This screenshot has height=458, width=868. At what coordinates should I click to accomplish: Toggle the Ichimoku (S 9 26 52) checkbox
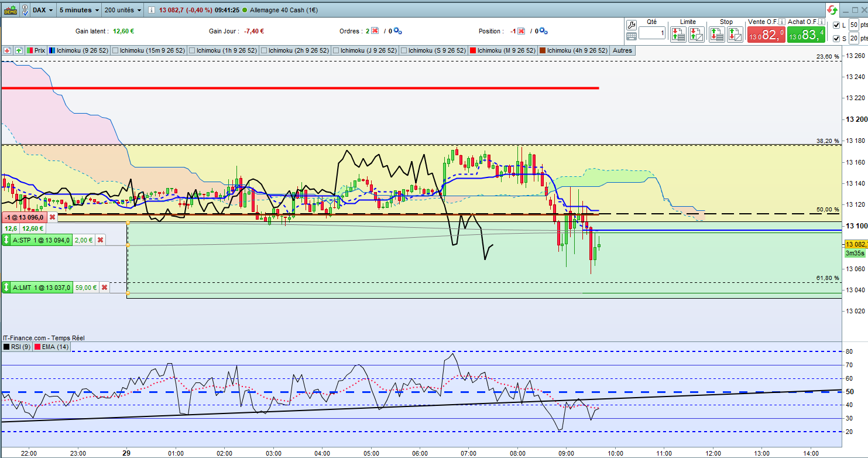[404, 51]
